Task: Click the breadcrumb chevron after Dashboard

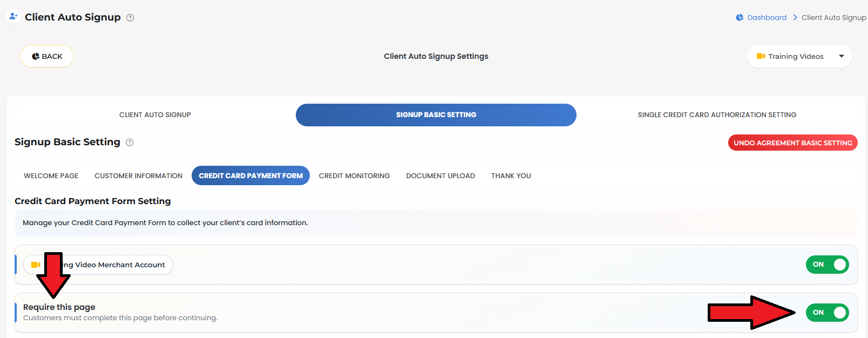Action: [x=795, y=18]
